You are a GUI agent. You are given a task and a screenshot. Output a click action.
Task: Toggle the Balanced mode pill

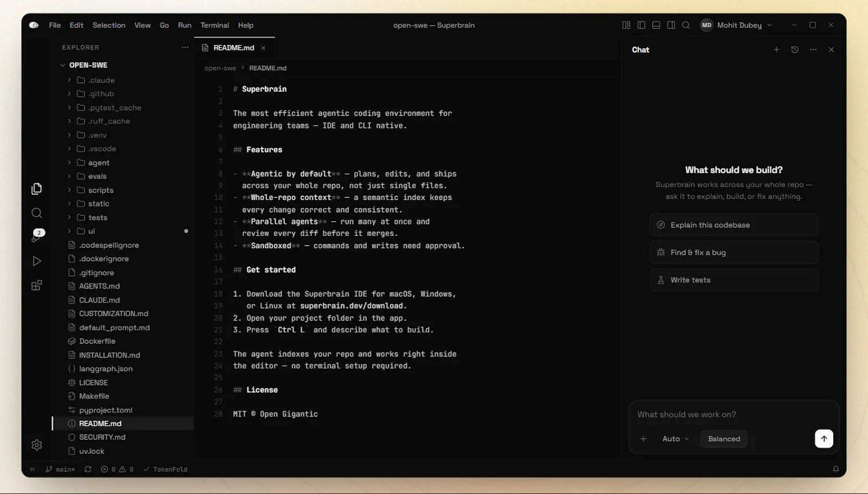coord(724,439)
